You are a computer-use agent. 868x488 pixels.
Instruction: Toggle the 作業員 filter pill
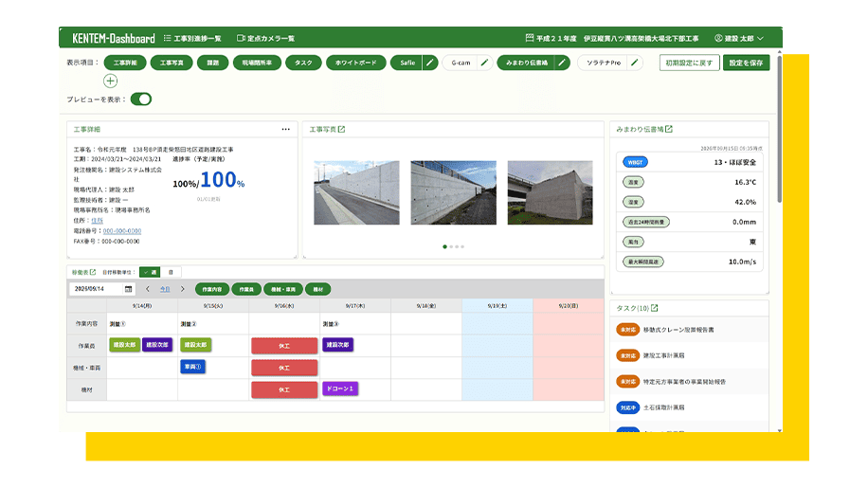(246, 289)
